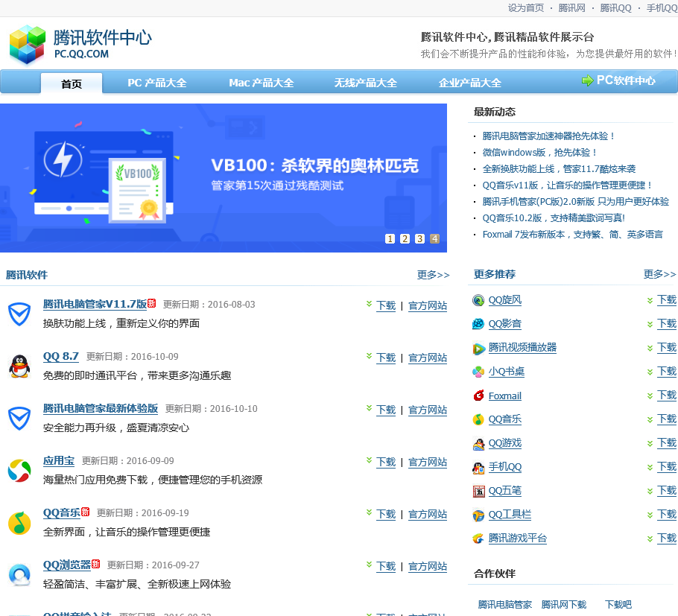Click the QQ影音 icon in recommendations
678x616 pixels.
pos(478,324)
